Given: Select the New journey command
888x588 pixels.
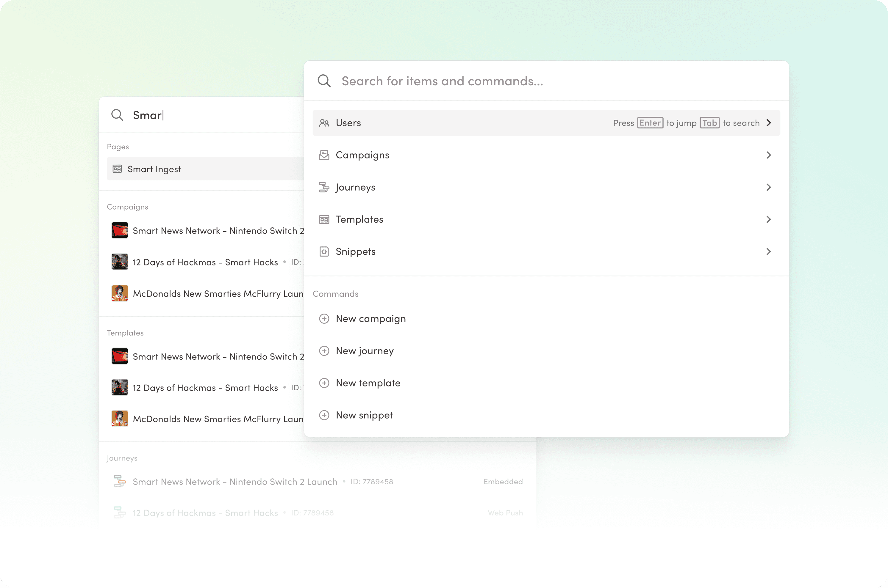Looking at the screenshot, I should click(x=365, y=351).
